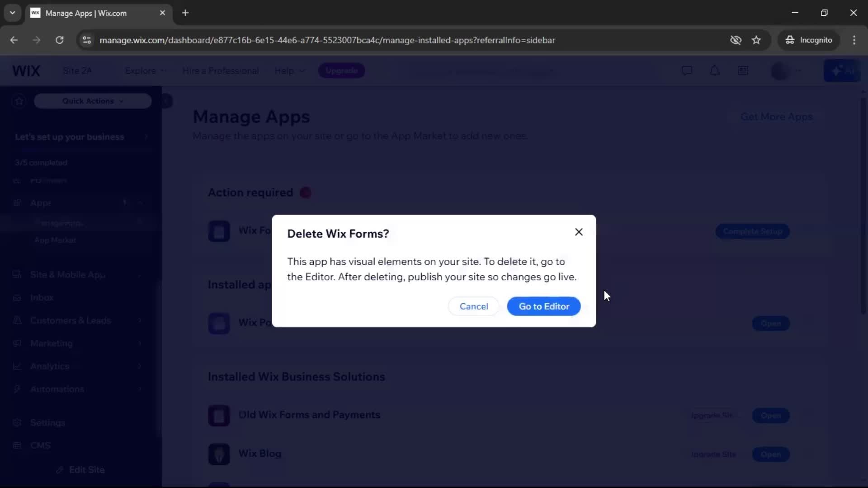Collapse the Apps section in sidebar
Viewport: 868px width, 488px height.
[x=140, y=203]
